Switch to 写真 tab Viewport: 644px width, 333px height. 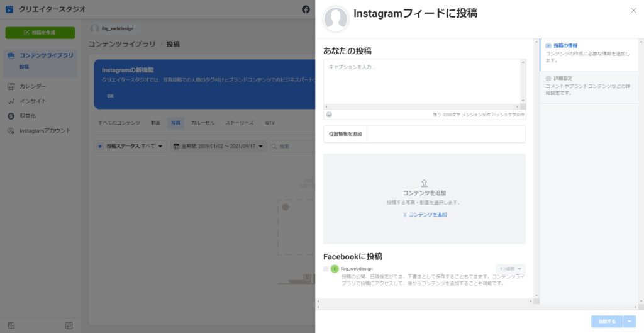point(175,123)
